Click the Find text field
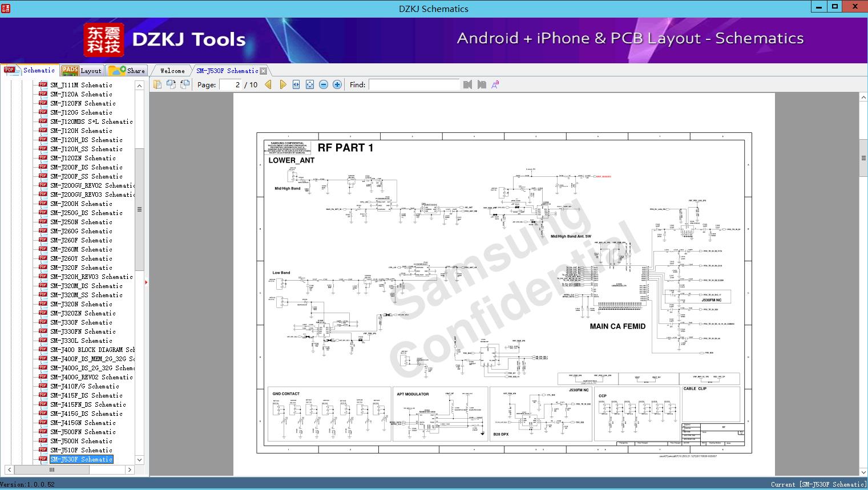This screenshot has width=868, height=490. coord(414,84)
